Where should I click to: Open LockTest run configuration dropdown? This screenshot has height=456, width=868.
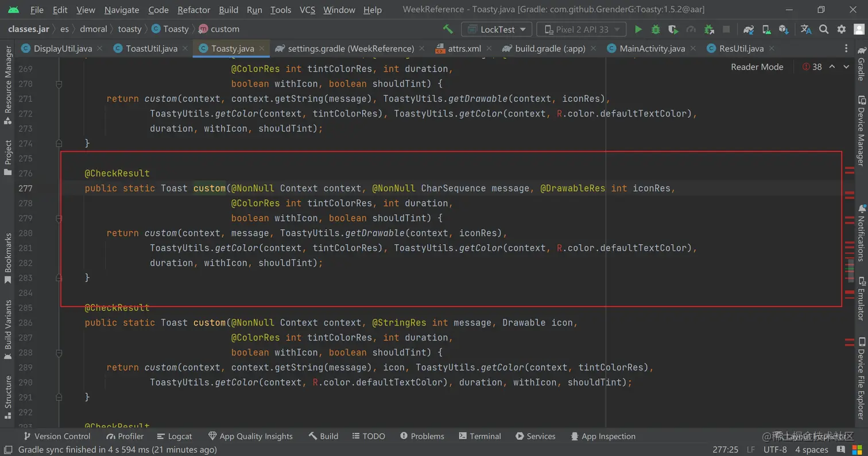(497, 29)
